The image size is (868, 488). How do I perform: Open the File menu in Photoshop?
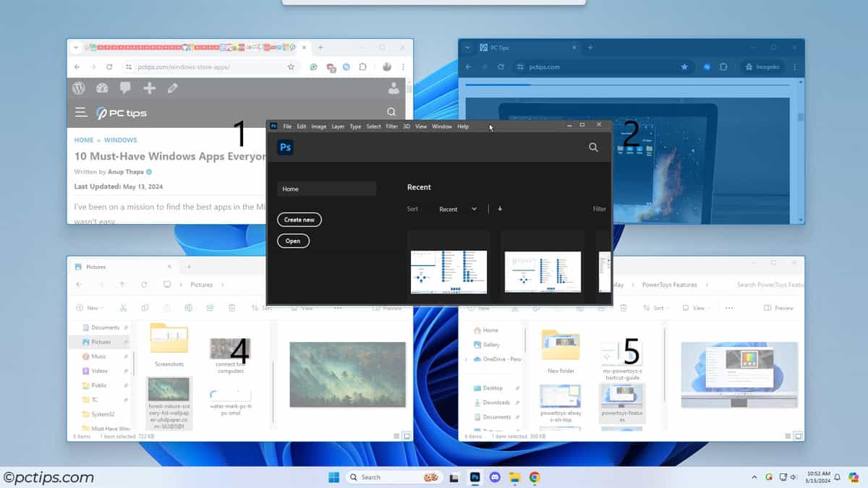click(287, 127)
